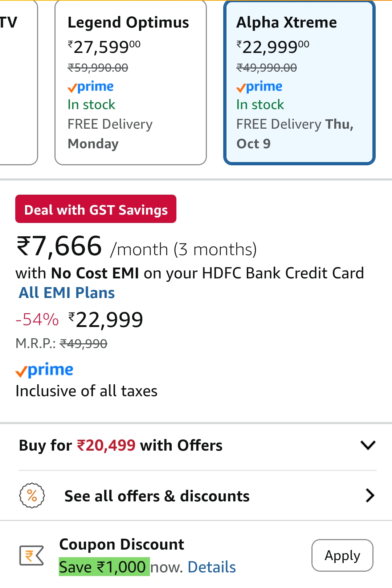This screenshot has width=392, height=588.
Task: Click Prime logo in Legend Optimus card
Action: [90, 87]
